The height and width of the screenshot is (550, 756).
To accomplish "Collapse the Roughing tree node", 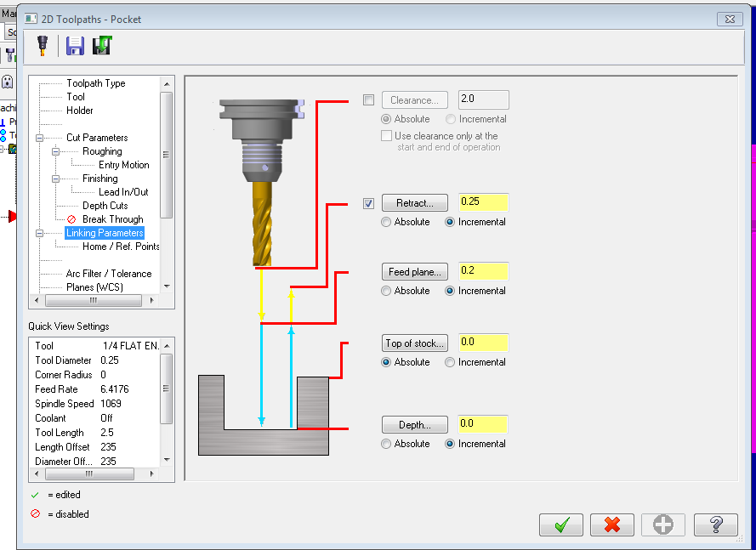I will [x=55, y=151].
